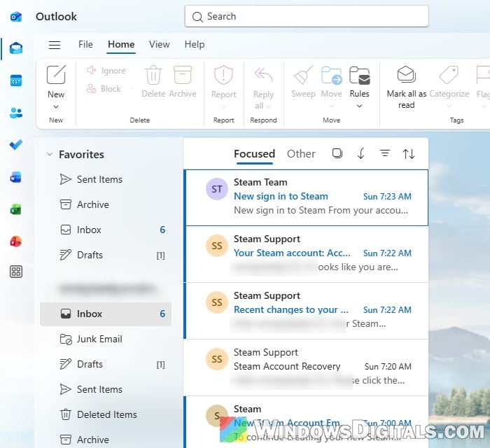This screenshot has width=490, height=448.
Task: Expand the Move dropdown chevron
Action: tap(331, 106)
